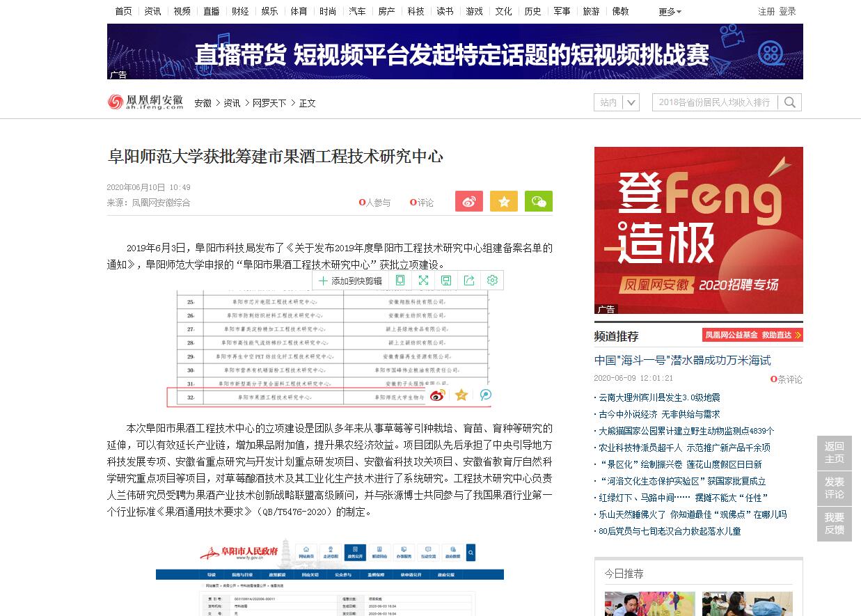Click the search magnifier icon
Image resolution: width=861 pixels, height=616 pixels.
(789, 102)
